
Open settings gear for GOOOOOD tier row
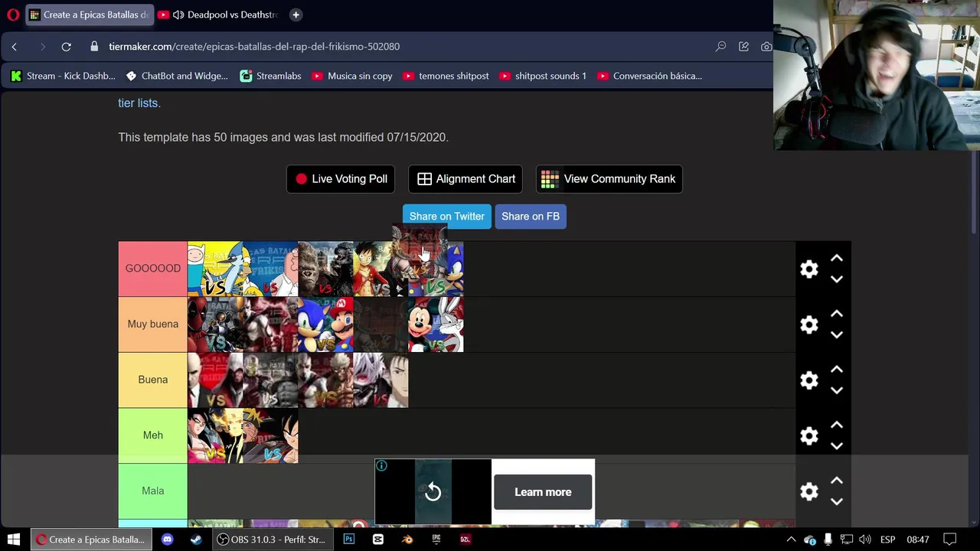[809, 269]
